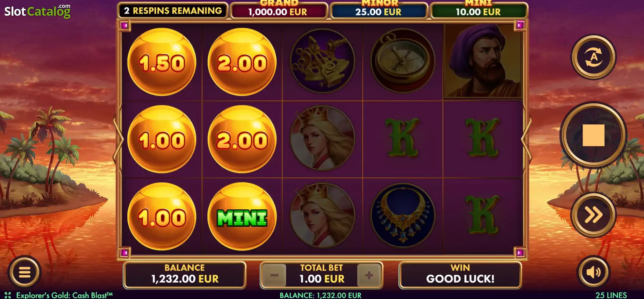The width and height of the screenshot is (644, 299).
Task: Click the bearded explorer portrait
Action: (482, 61)
